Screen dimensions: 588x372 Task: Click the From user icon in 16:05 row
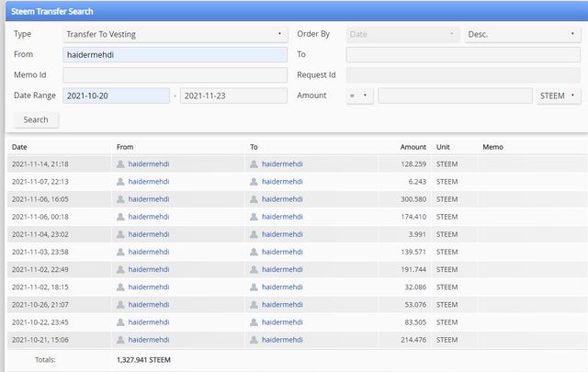click(x=120, y=199)
